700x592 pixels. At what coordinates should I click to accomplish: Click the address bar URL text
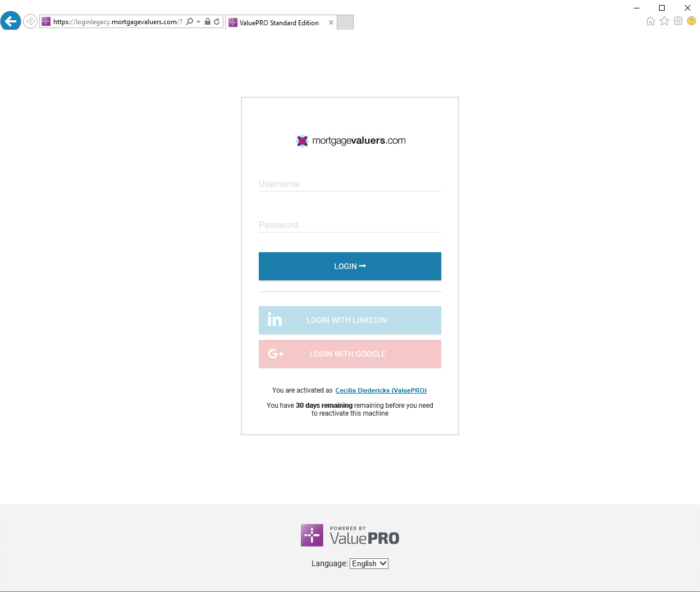point(117,22)
